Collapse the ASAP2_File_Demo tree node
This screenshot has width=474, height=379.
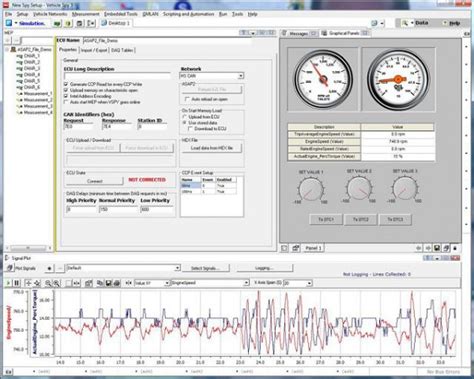click(x=7, y=49)
